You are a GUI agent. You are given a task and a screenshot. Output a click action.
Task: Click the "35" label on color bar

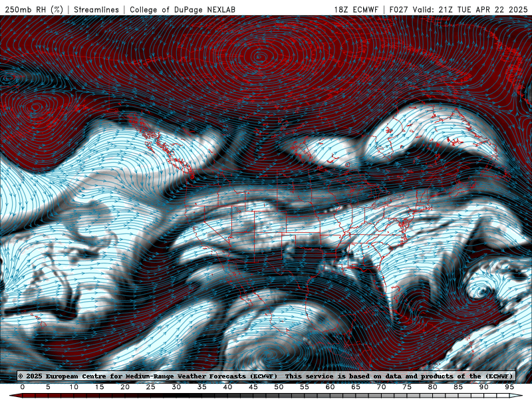[202, 387]
